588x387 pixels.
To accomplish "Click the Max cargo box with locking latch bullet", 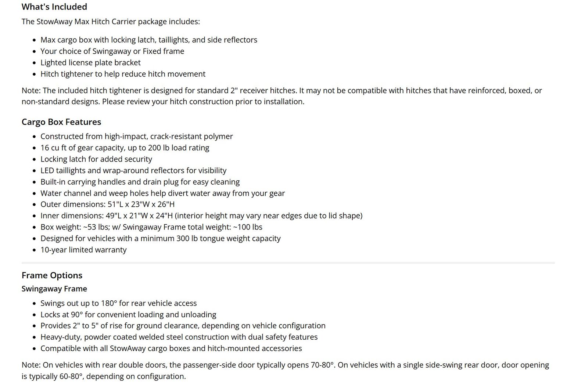I will coord(149,40).
